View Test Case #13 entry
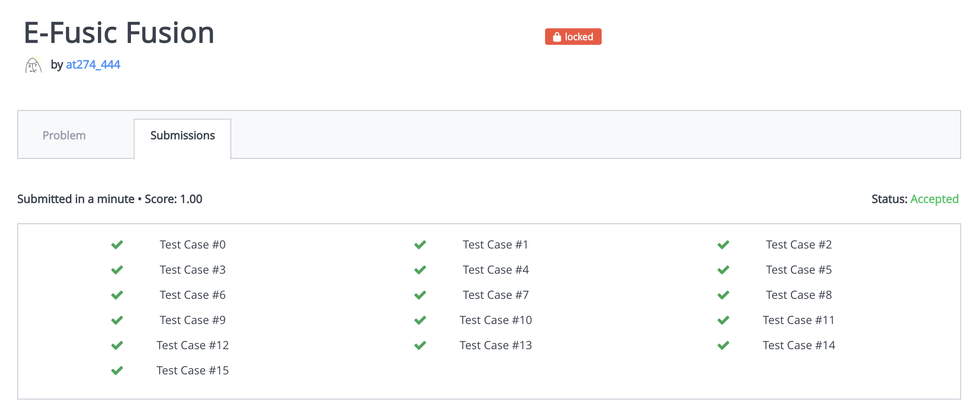 pyautogui.click(x=496, y=345)
